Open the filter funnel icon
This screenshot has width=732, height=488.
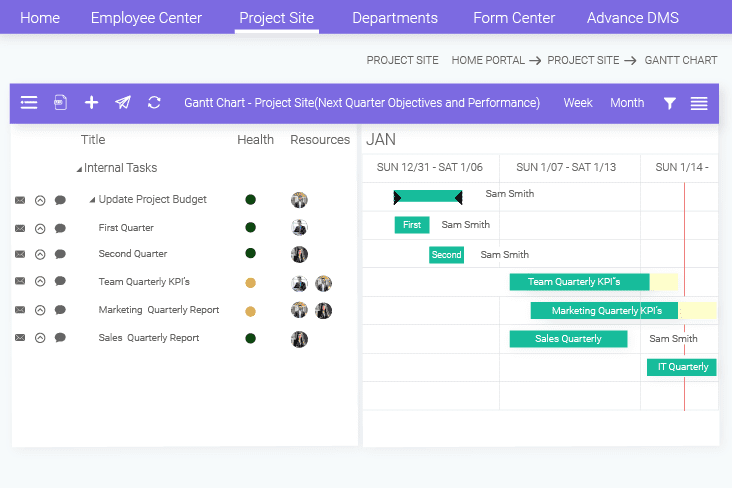669,103
